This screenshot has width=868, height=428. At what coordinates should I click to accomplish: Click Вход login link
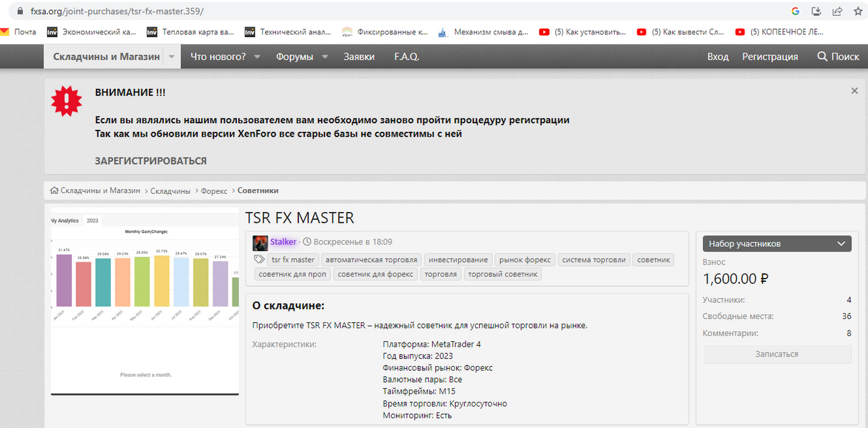(718, 57)
